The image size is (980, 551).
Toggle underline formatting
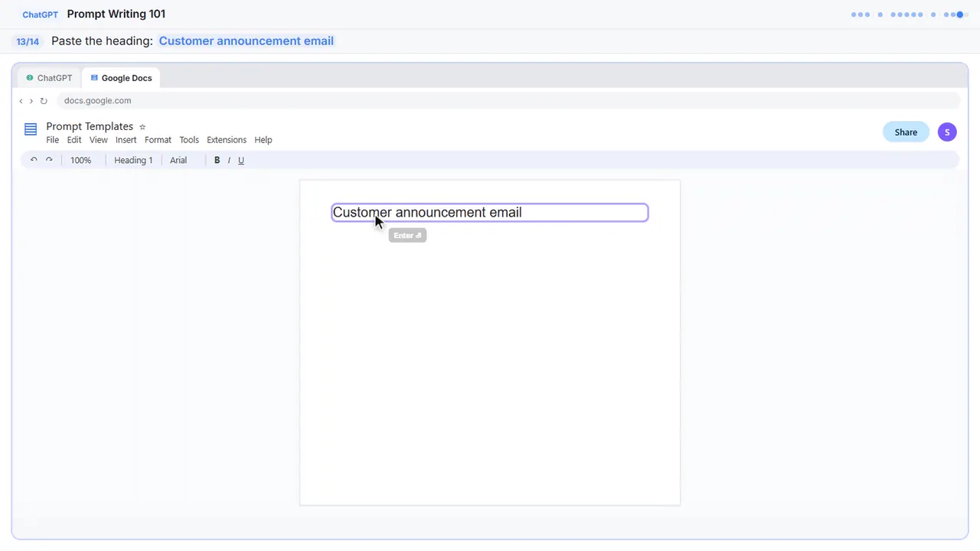coord(241,160)
